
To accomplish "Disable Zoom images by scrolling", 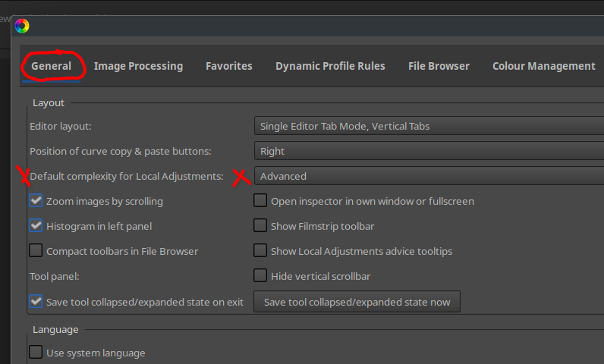I will tap(36, 201).
